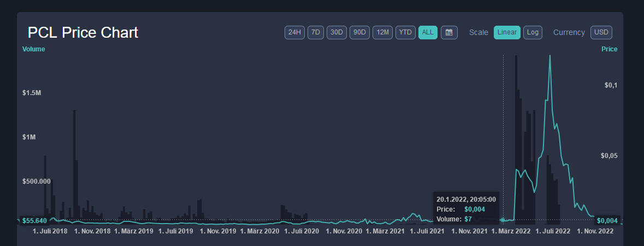
Task: Click the 1. Juli 2020 date label
Action: pos(302,231)
